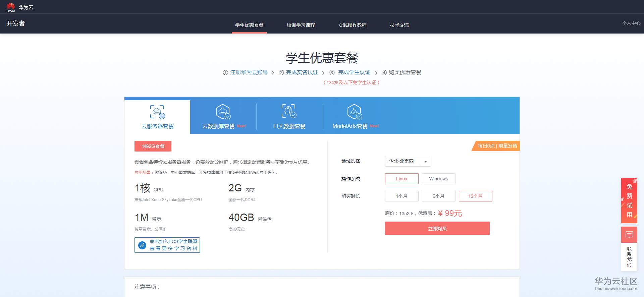Open the 实践操作教程 nav tab
644x297 pixels.
(x=353, y=25)
